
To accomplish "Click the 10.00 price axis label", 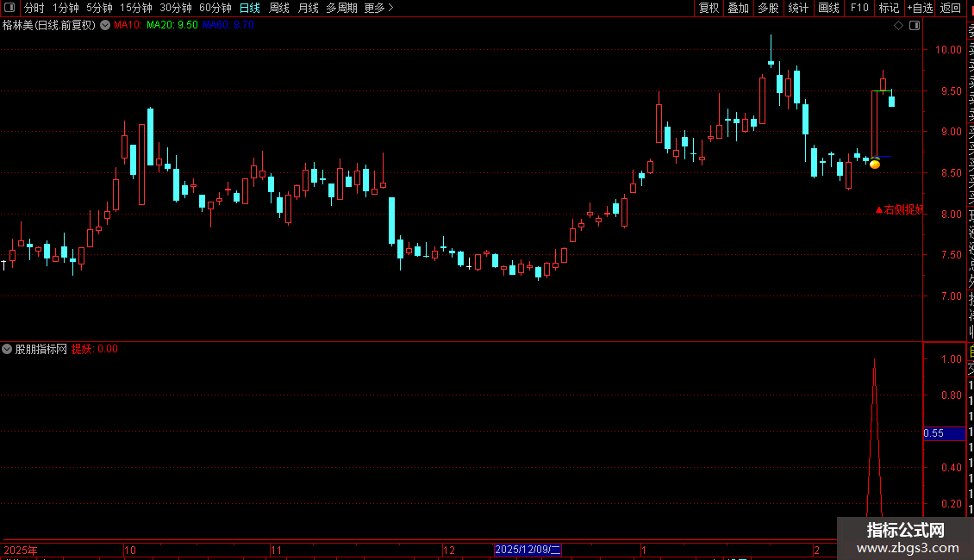I will (x=948, y=50).
